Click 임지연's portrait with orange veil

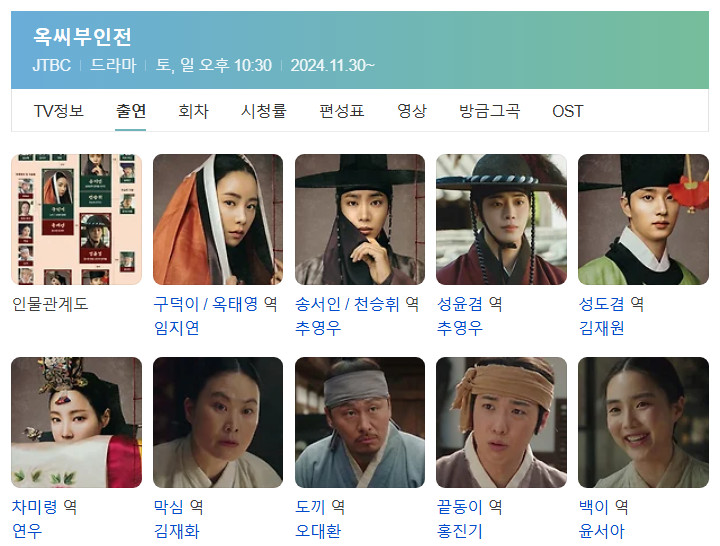pos(218,220)
